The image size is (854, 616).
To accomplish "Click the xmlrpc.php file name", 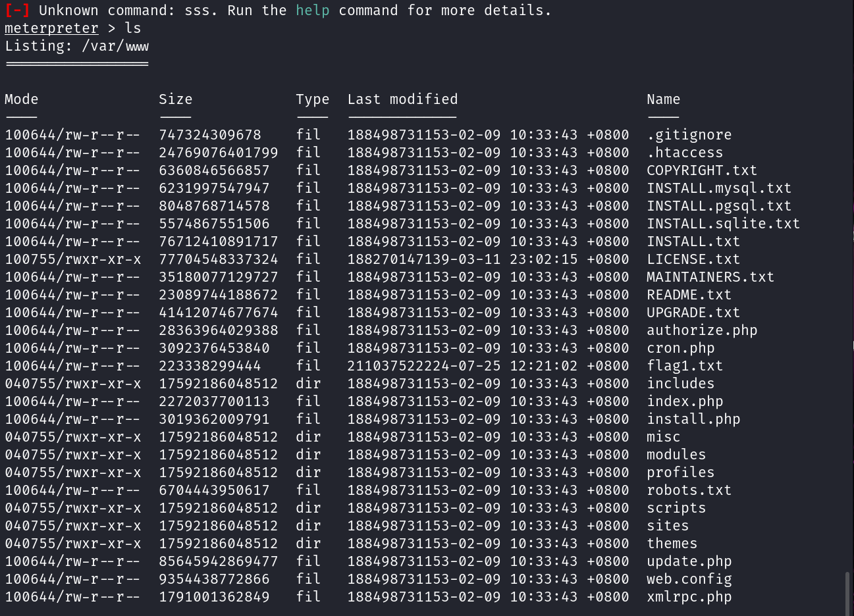I will (689, 597).
